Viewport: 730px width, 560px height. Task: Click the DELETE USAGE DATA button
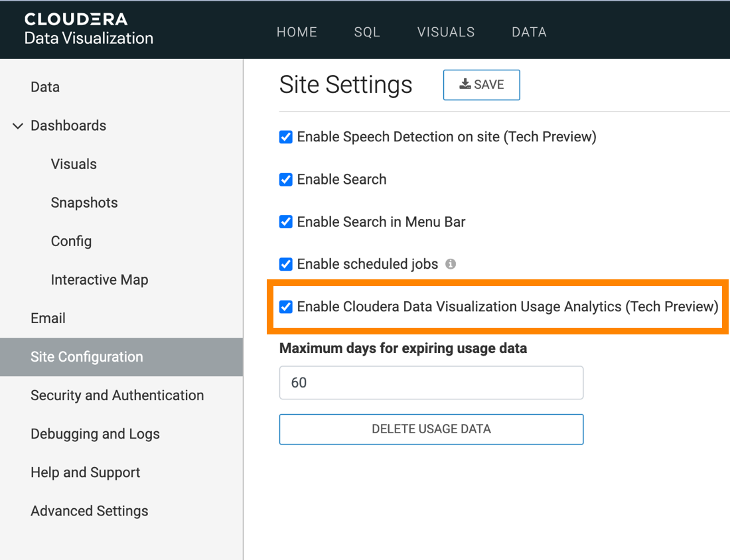pyautogui.click(x=431, y=429)
